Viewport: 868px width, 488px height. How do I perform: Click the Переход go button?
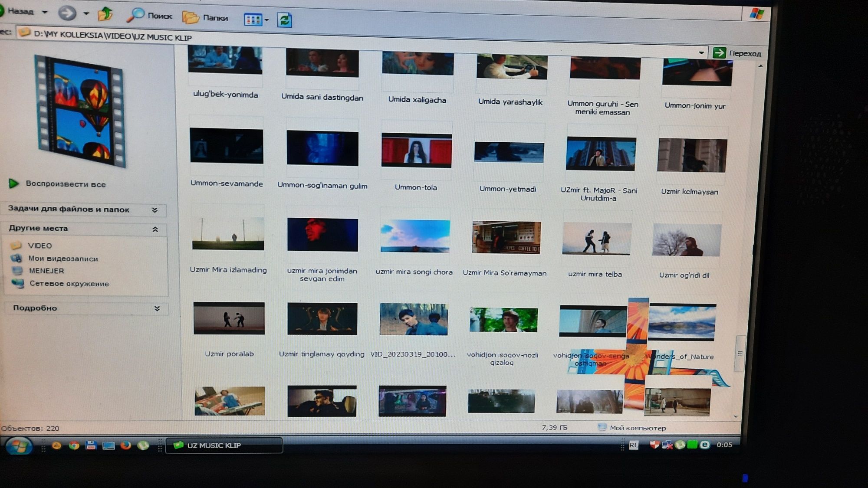(737, 53)
